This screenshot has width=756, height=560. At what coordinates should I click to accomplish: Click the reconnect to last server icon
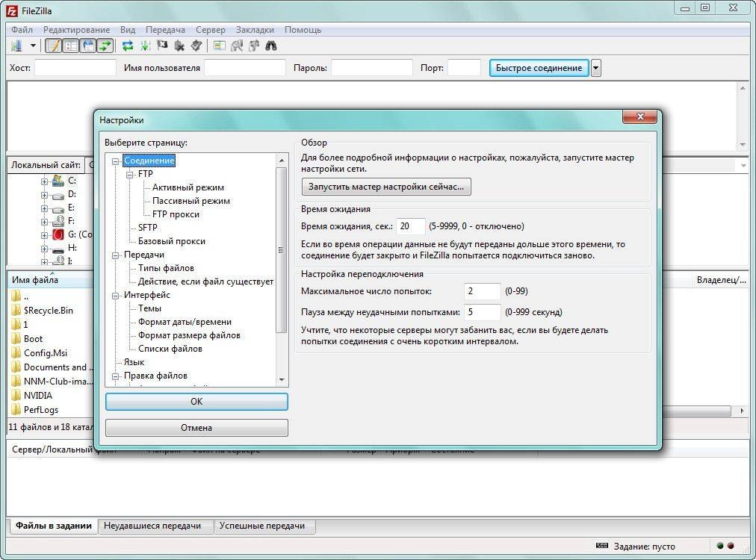[196, 46]
